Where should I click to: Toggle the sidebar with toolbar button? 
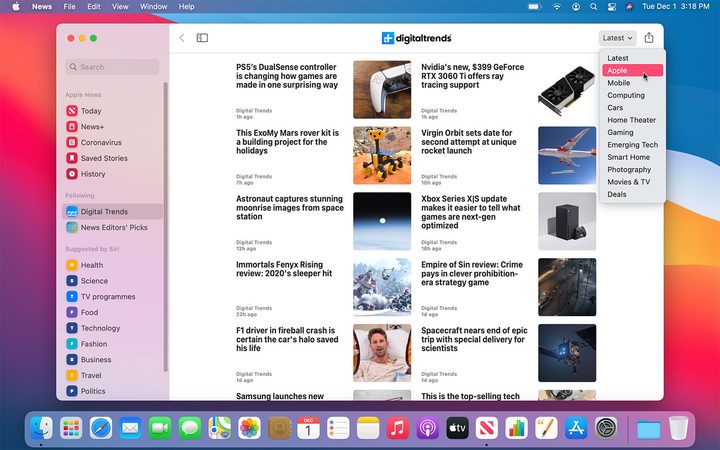[202, 38]
